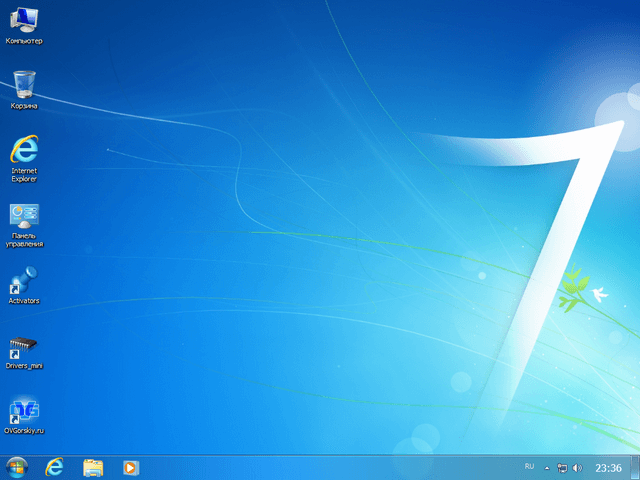The image size is (640, 480).
Task: Open Windows Explorer from the taskbar
Action: [93, 467]
